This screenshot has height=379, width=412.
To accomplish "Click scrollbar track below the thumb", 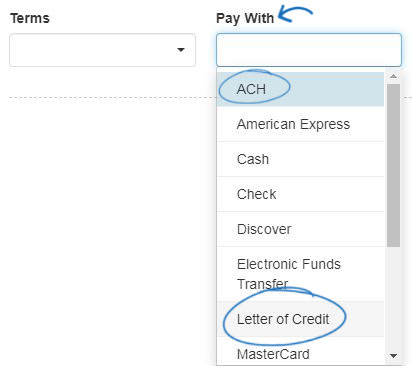I will (393, 299).
